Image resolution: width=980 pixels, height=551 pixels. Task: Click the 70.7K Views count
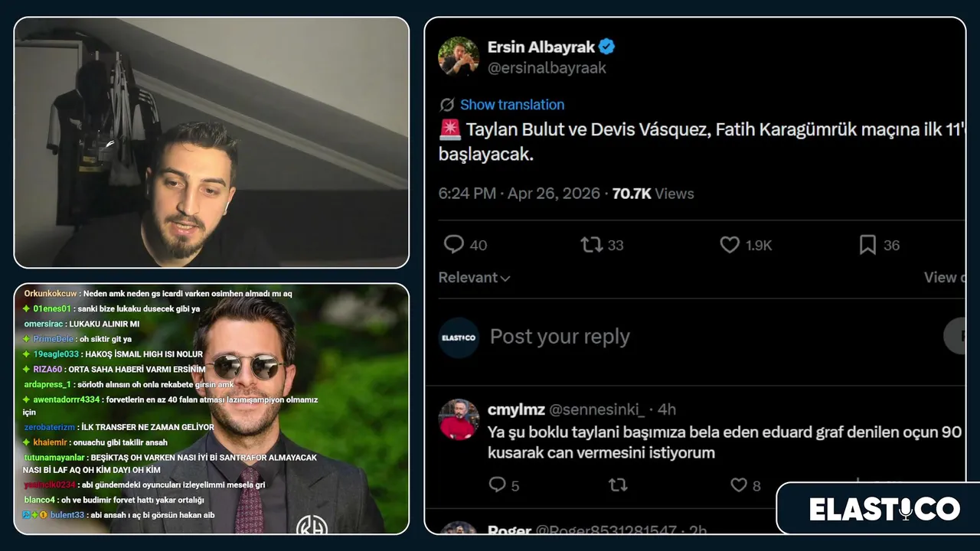click(653, 194)
